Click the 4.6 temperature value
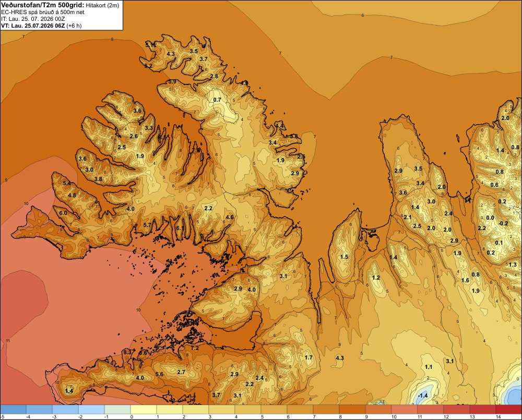 coord(230,218)
